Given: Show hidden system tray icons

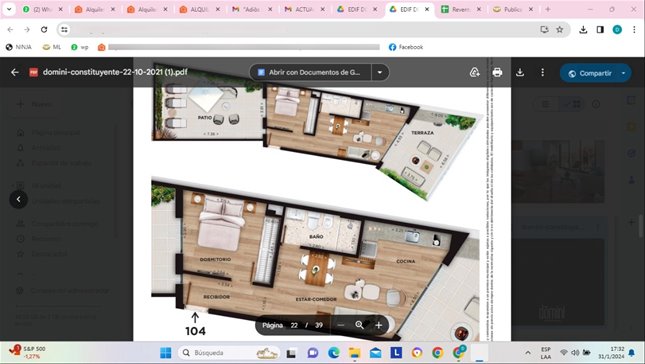Looking at the screenshot, I should click(528, 352).
